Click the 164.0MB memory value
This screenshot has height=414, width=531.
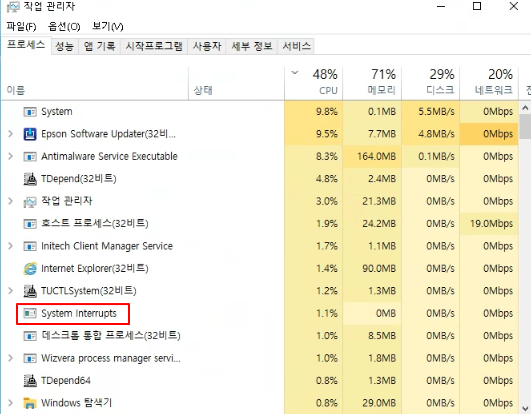tap(377, 156)
